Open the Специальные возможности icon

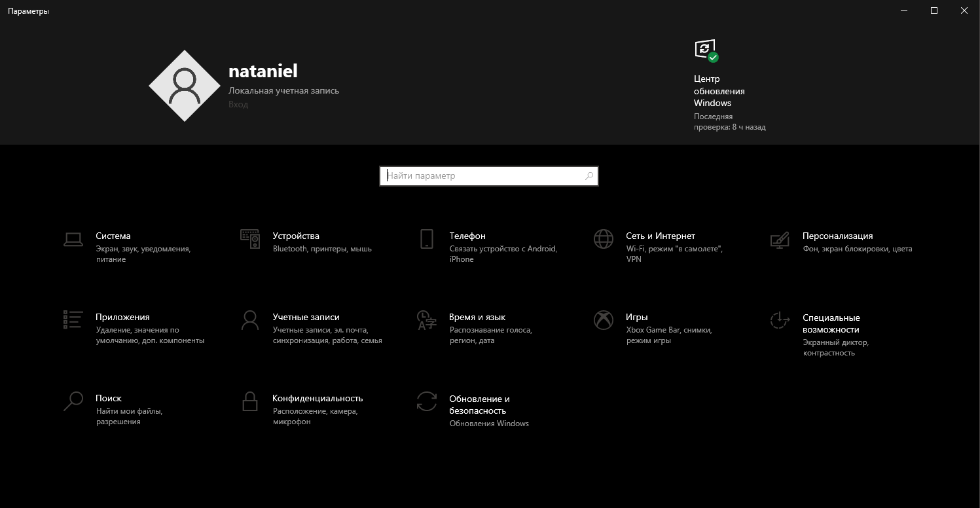[780, 320]
